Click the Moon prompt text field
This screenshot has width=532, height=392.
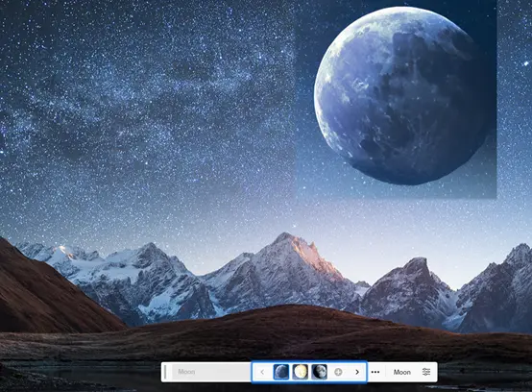(x=210, y=372)
